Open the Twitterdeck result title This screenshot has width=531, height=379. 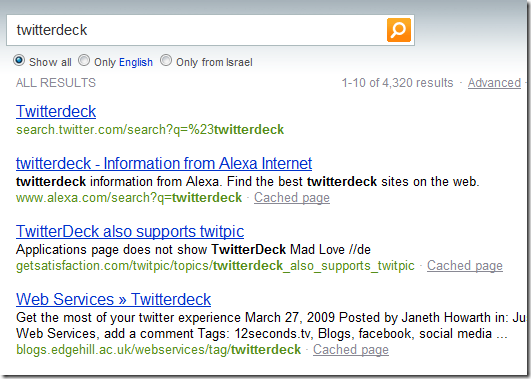coord(56,111)
